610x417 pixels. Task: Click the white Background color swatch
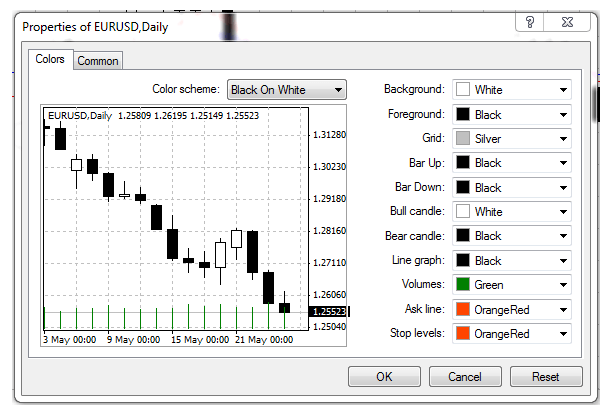click(x=463, y=89)
